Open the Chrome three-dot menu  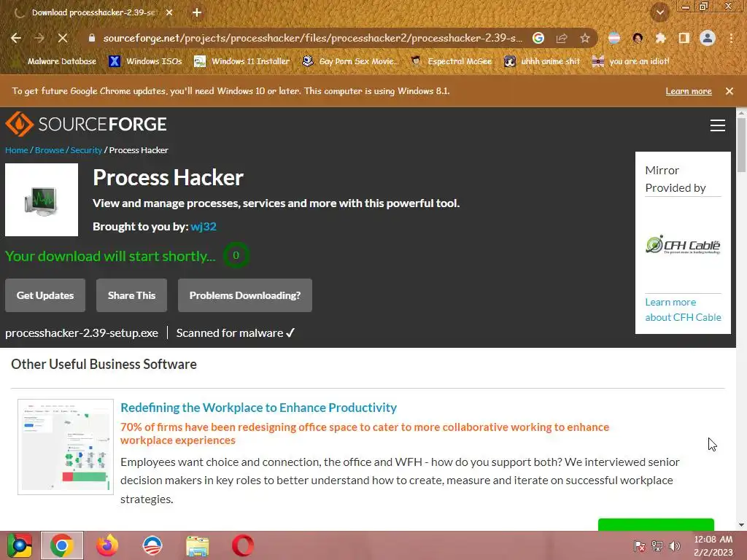coord(731,38)
